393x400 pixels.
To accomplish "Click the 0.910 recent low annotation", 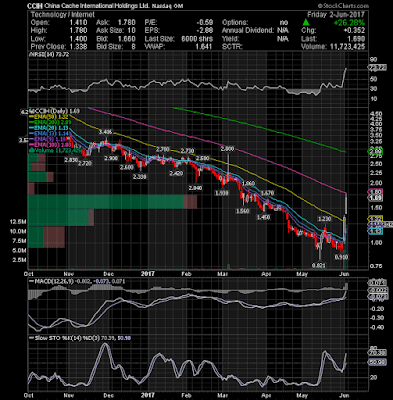I will (342, 257).
